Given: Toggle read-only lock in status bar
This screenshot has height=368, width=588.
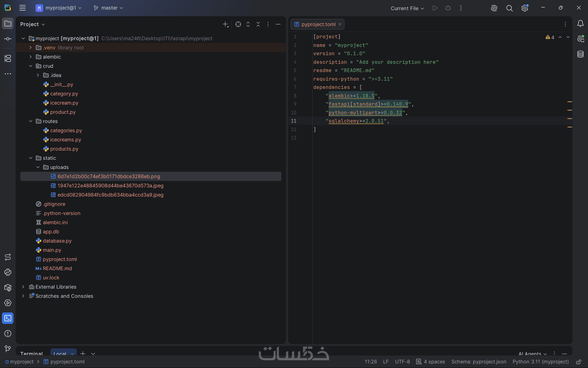Looking at the screenshot, I should 579,362.
